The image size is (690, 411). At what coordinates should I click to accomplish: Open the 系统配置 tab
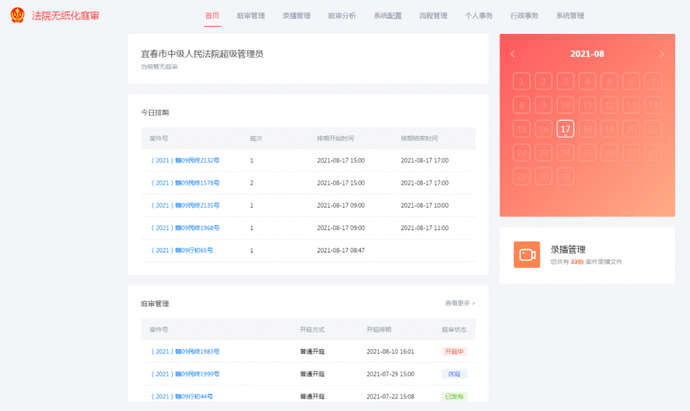(388, 16)
